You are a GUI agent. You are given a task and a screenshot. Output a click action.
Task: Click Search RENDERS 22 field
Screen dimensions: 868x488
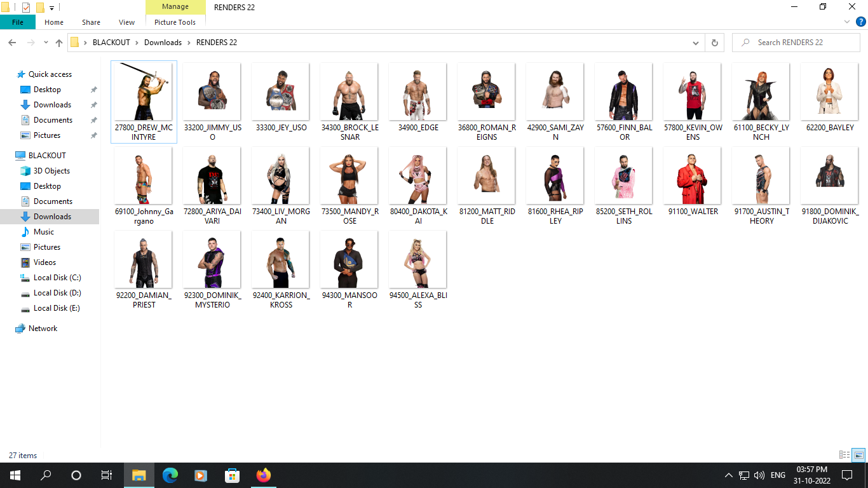pos(796,43)
